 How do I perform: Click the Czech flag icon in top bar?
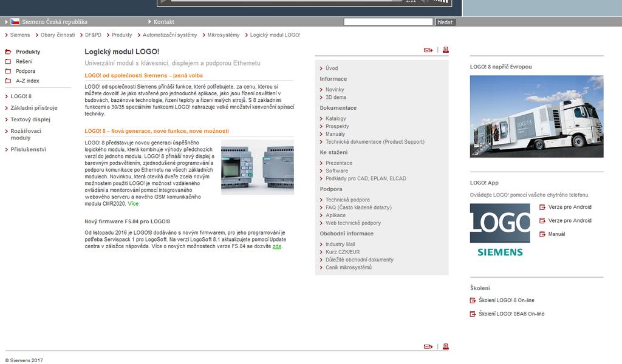15,22
